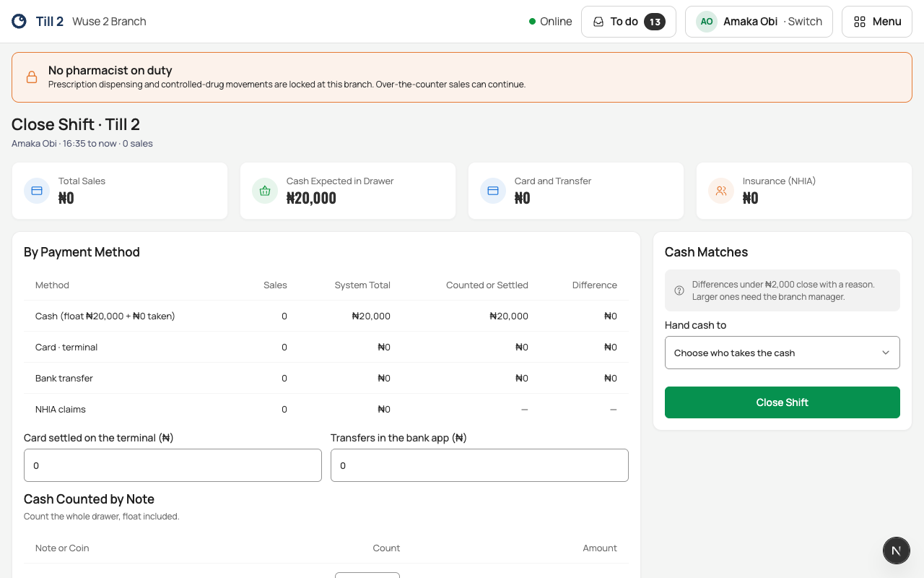Image resolution: width=924 pixels, height=578 pixels.
Task: Click the Wuse 2 Branch label
Action: click(109, 22)
